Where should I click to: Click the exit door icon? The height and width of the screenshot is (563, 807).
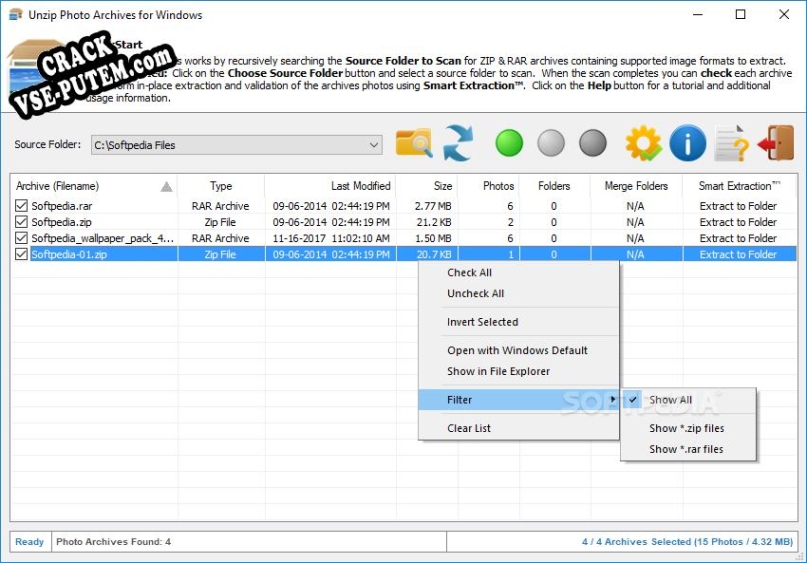coord(774,144)
